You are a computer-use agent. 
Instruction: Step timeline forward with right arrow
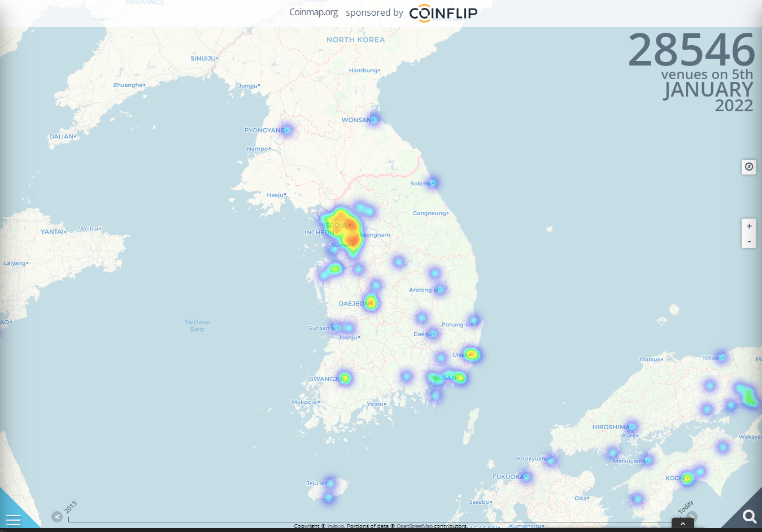pyautogui.click(x=692, y=517)
